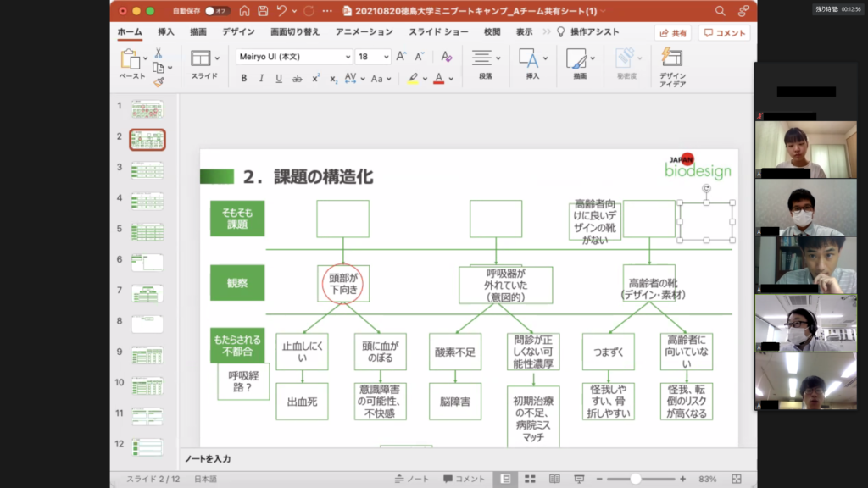The height and width of the screenshot is (488, 868).
Task: Open the font name dropdown
Action: pos(348,57)
